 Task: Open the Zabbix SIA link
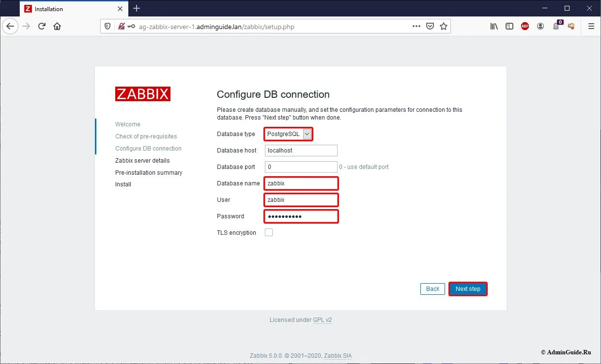pos(338,356)
